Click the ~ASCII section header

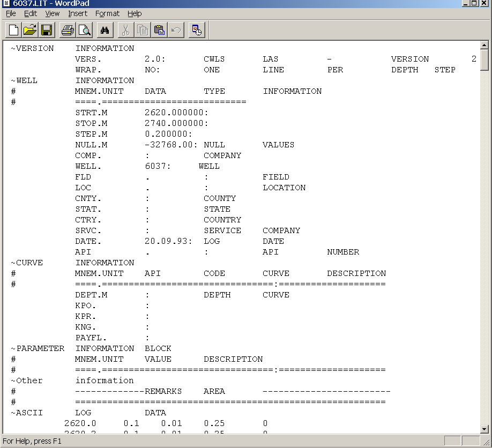[x=27, y=413]
